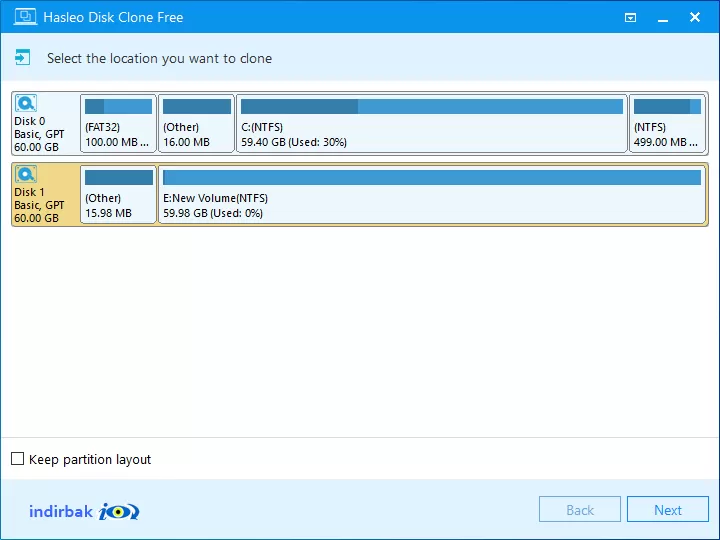This screenshot has width=720, height=540.
Task: Click 'Select the location you want to clone' text
Action: [159, 58]
